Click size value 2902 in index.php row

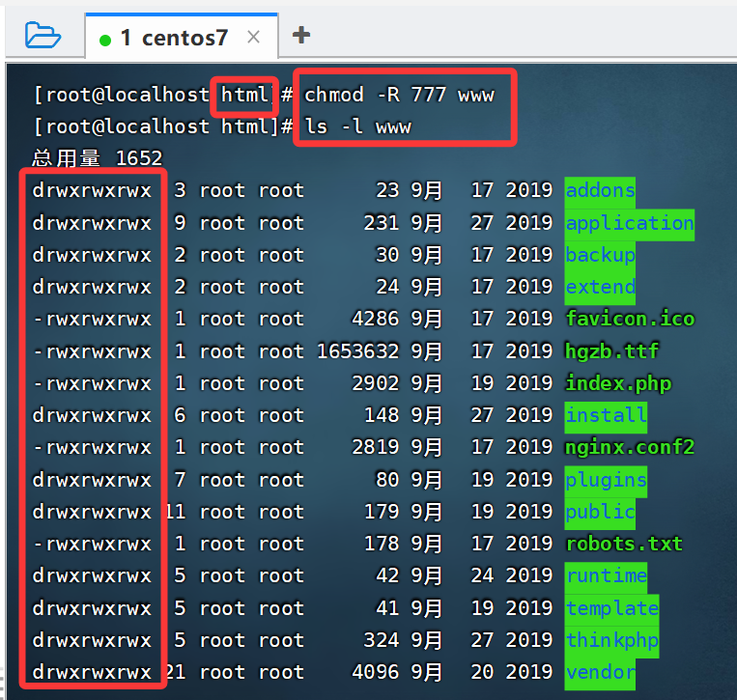point(376,384)
